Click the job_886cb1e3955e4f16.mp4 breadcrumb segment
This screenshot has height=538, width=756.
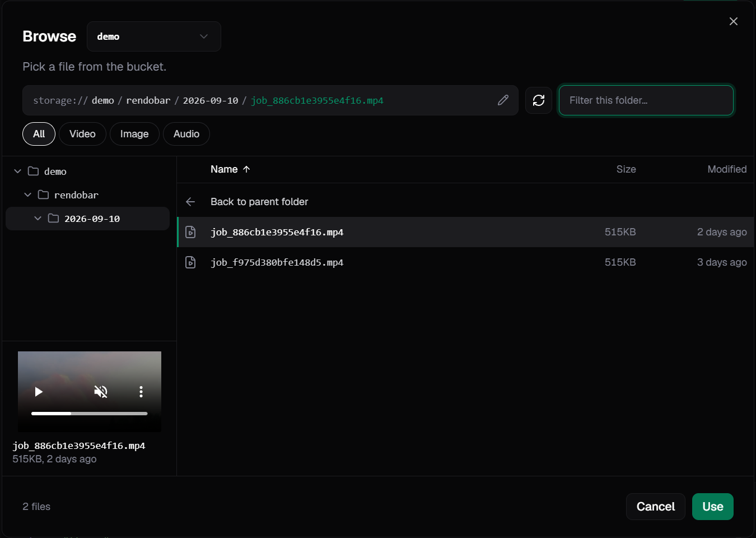pos(317,100)
